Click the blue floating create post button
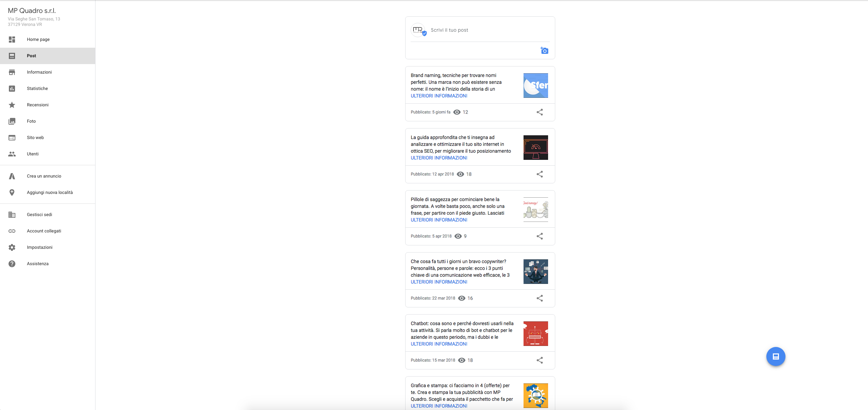The width and height of the screenshot is (868, 410). [776, 356]
